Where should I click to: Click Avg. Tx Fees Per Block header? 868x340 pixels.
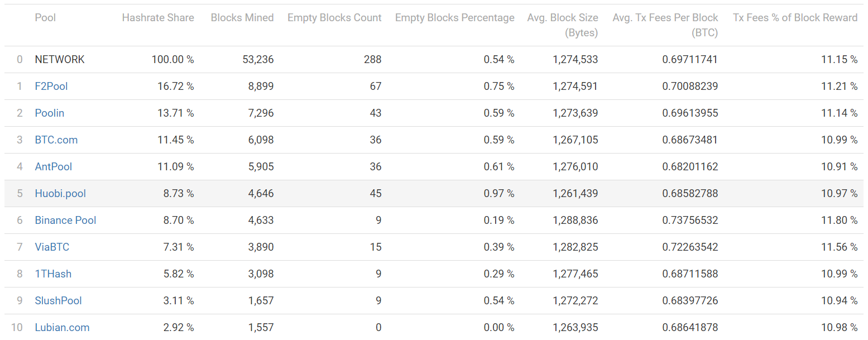pos(665,25)
